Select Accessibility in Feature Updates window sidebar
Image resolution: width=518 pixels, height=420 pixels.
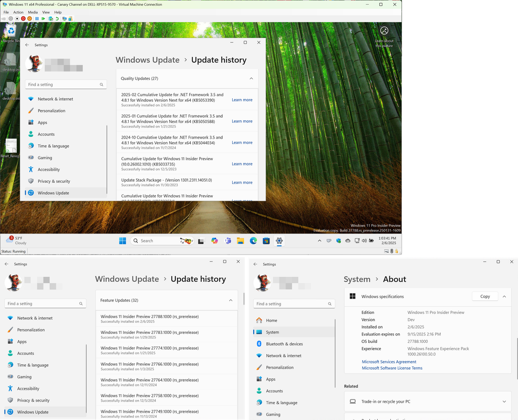tap(45, 388)
